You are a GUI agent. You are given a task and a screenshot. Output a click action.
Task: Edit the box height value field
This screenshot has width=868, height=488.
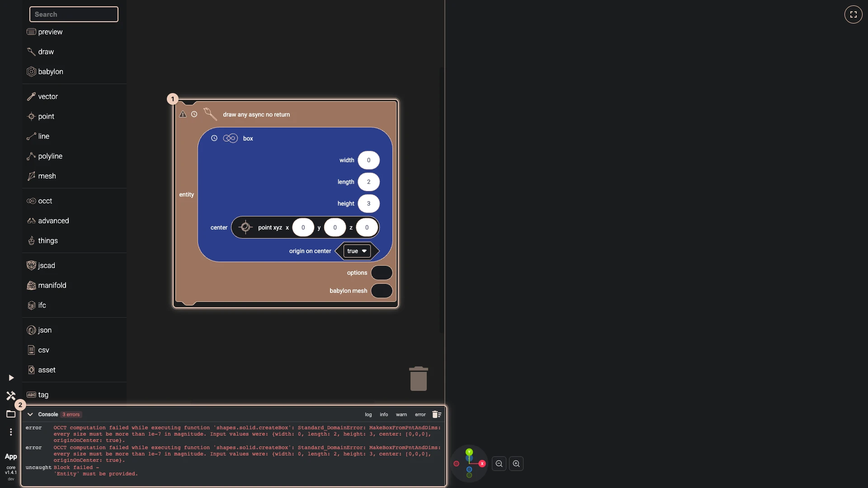coord(368,204)
